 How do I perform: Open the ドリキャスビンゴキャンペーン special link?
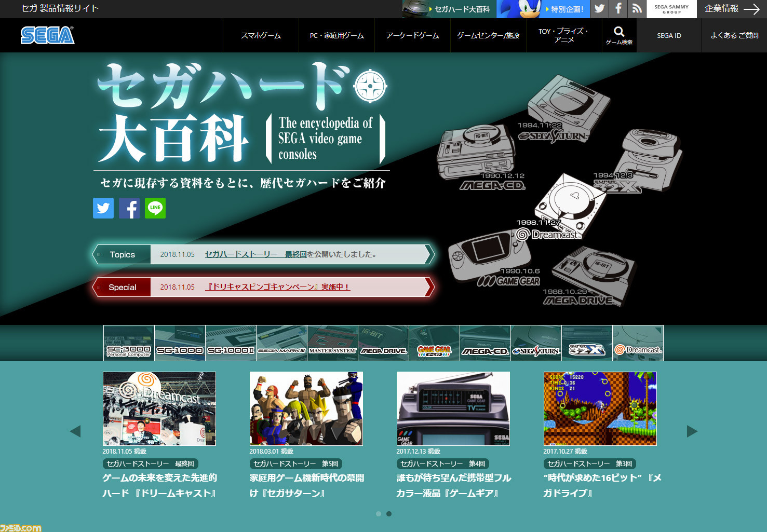pyautogui.click(x=277, y=287)
